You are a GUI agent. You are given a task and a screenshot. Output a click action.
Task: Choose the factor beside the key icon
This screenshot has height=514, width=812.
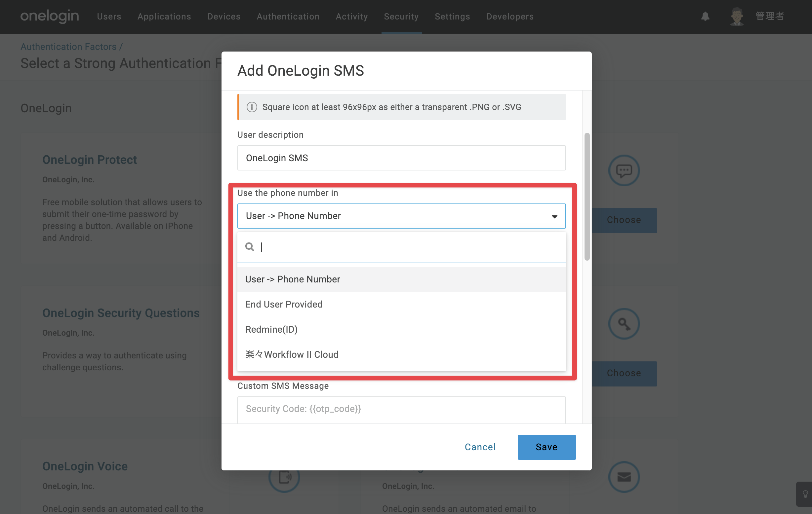pos(624,374)
